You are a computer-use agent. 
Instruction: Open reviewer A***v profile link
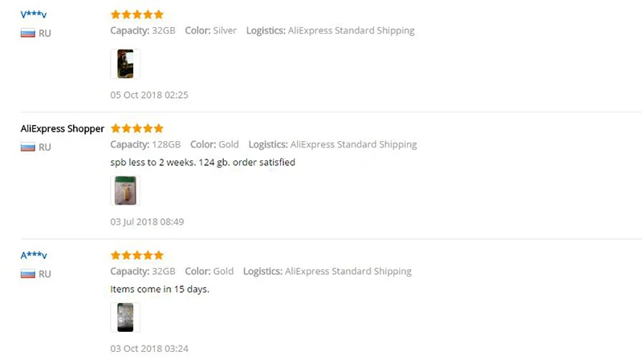point(34,256)
